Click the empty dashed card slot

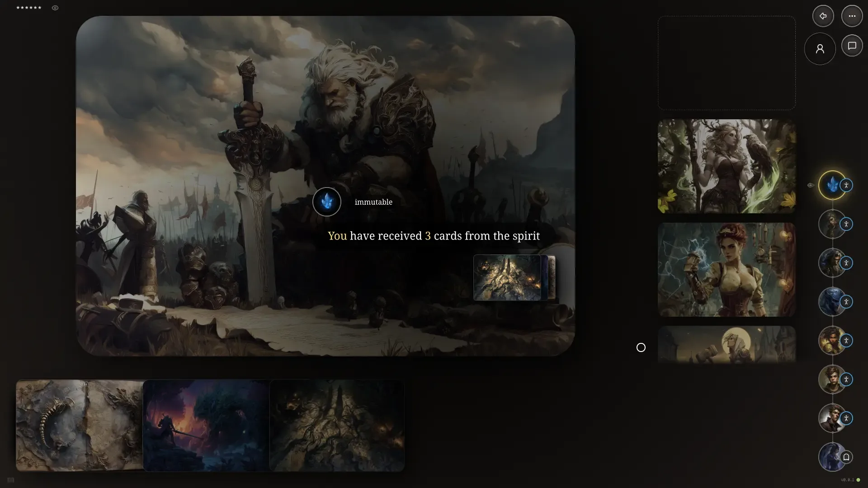pos(726,63)
